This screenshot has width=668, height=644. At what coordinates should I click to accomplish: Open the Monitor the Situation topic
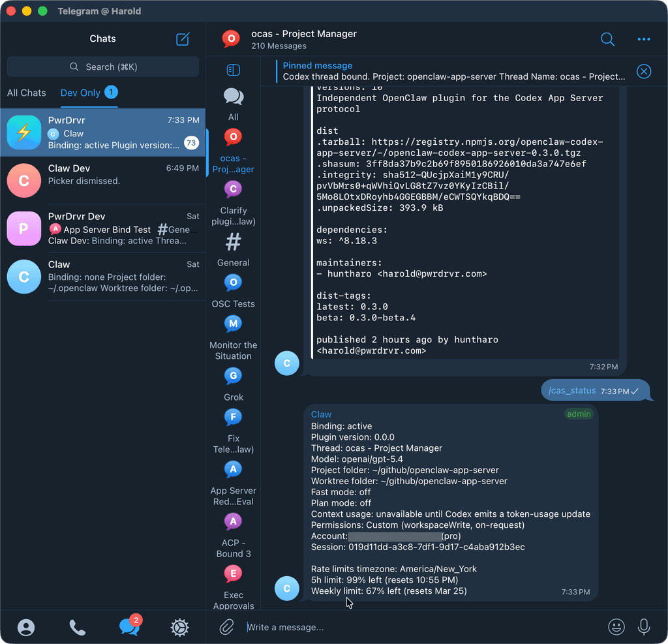click(234, 338)
